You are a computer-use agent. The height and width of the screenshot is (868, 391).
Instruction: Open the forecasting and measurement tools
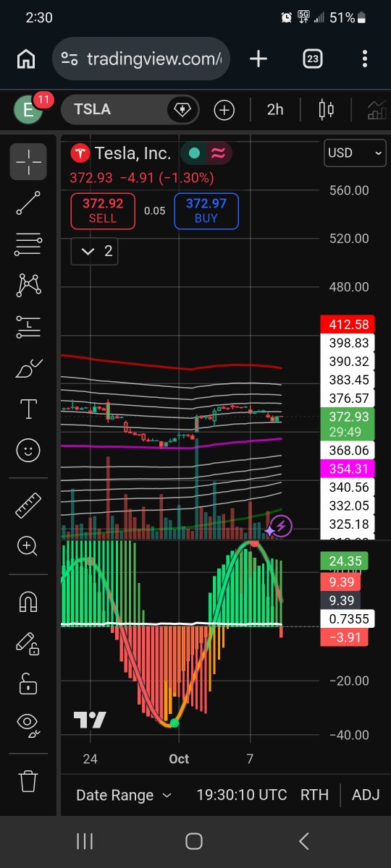(x=28, y=327)
